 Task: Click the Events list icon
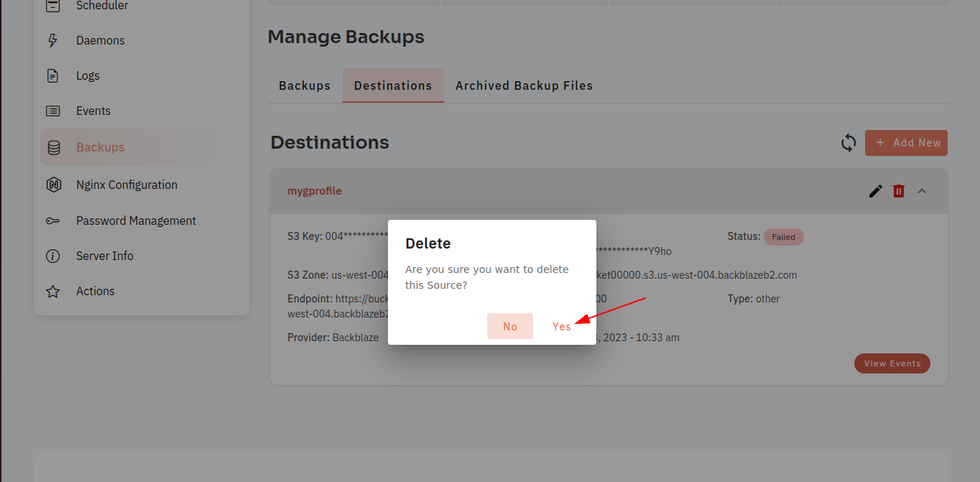pyautogui.click(x=52, y=111)
